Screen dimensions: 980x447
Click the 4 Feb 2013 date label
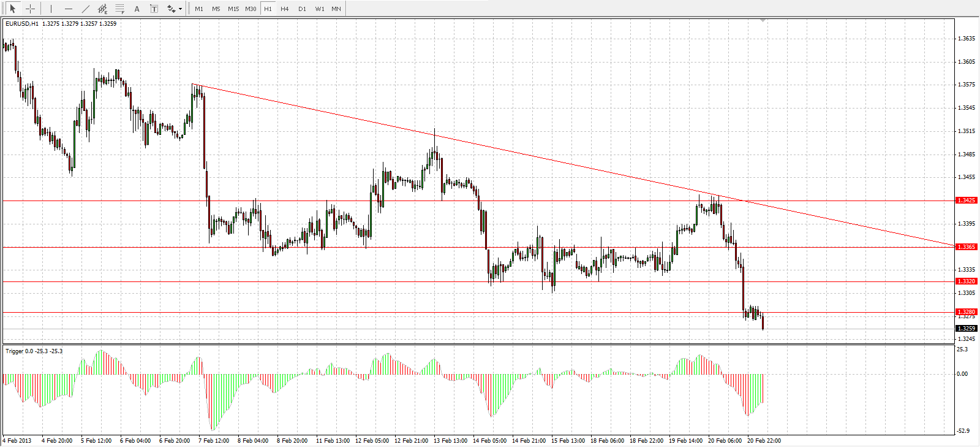point(17,441)
